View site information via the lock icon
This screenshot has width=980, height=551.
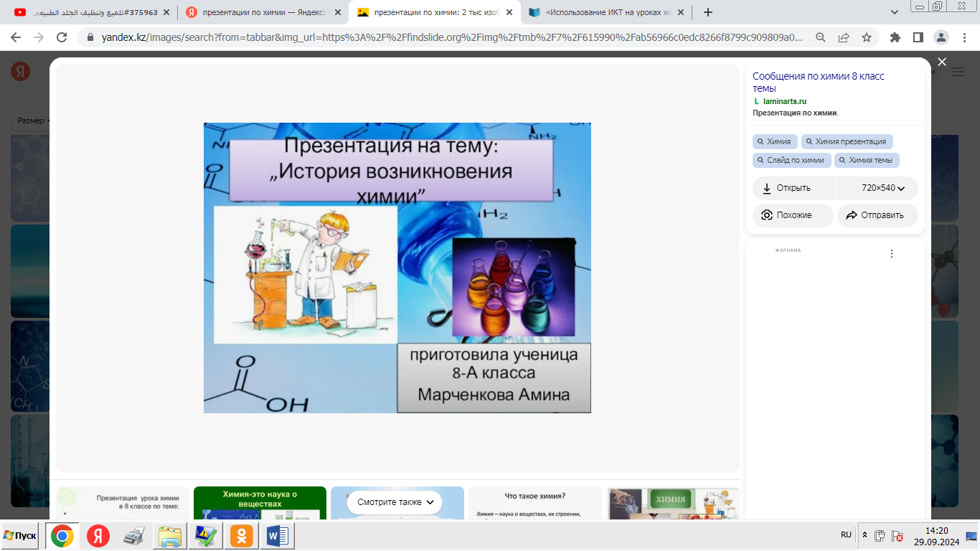point(90,37)
